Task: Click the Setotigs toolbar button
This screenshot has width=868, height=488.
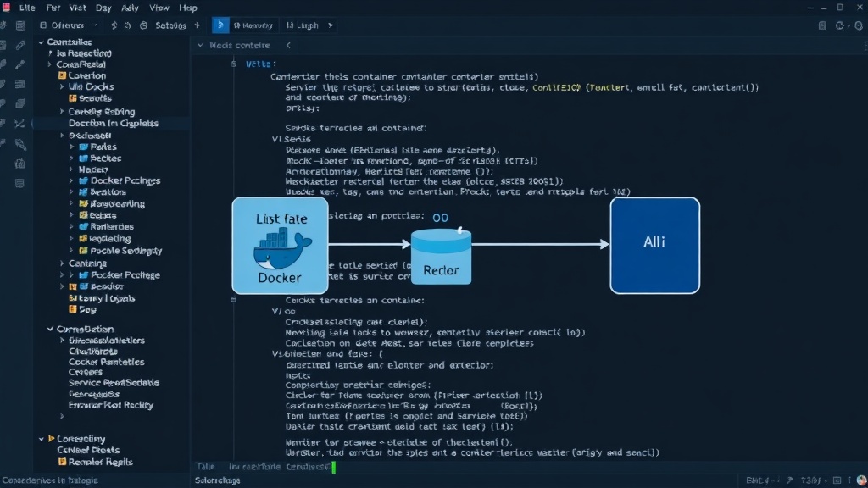Action: tap(170, 25)
